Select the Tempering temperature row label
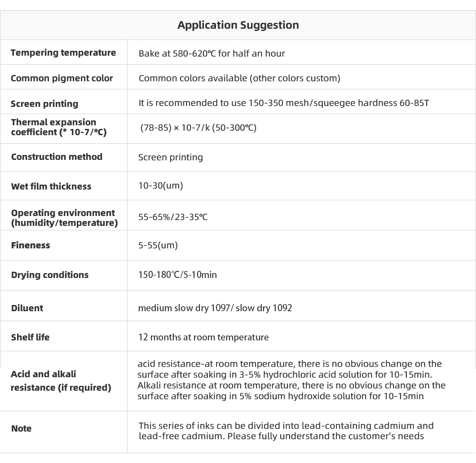476x463 pixels. 63,53
